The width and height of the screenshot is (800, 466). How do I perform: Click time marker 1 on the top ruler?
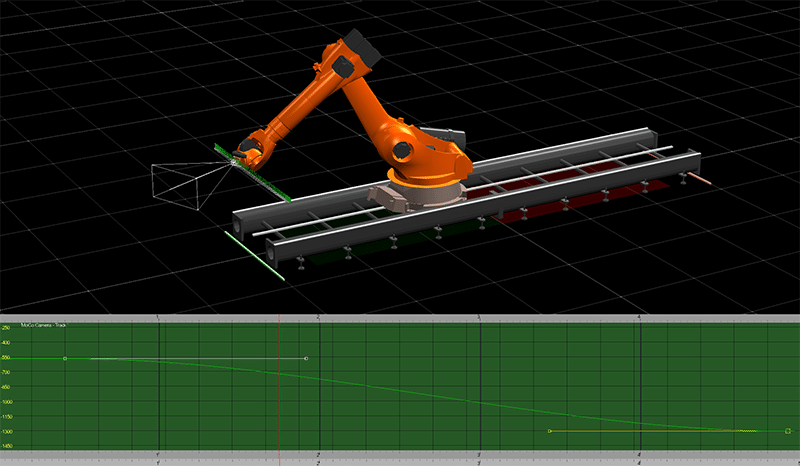click(x=159, y=318)
